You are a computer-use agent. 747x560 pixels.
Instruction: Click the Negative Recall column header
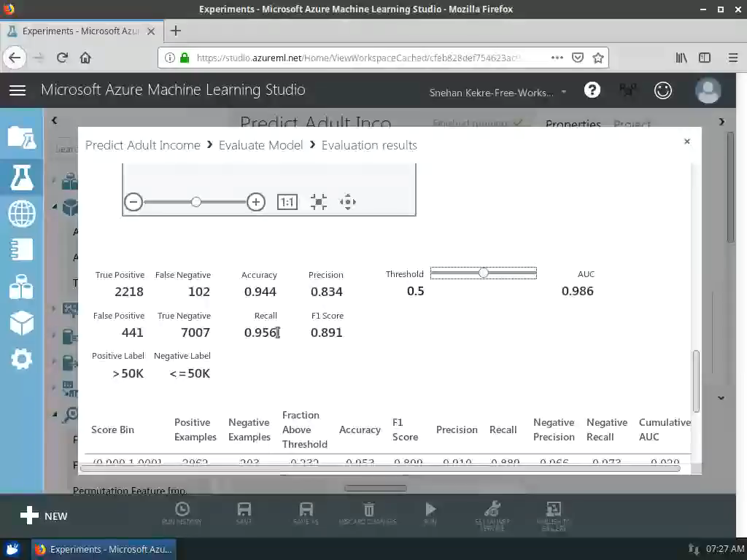607,429
